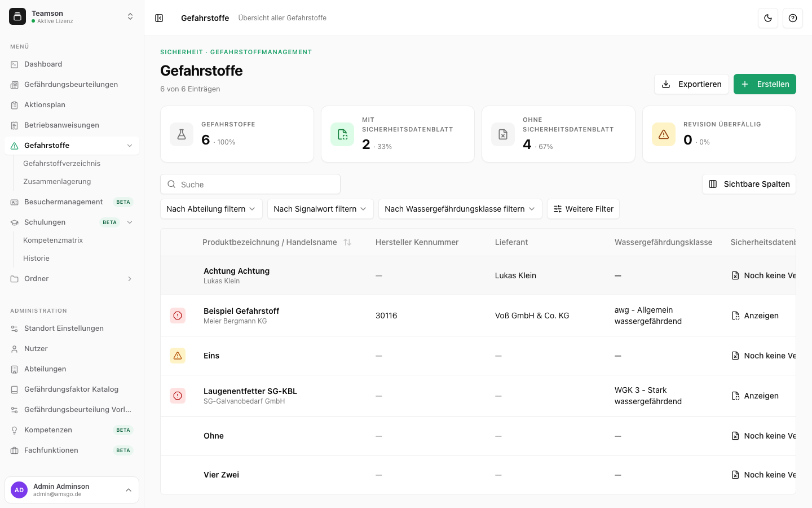Click the 'Achtung Achtung' product name
This screenshot has width=812, height=508.
click(236, 271)
